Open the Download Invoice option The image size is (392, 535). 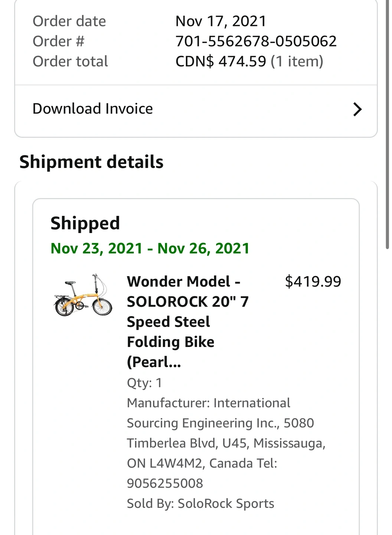click(x=93, y=109)
